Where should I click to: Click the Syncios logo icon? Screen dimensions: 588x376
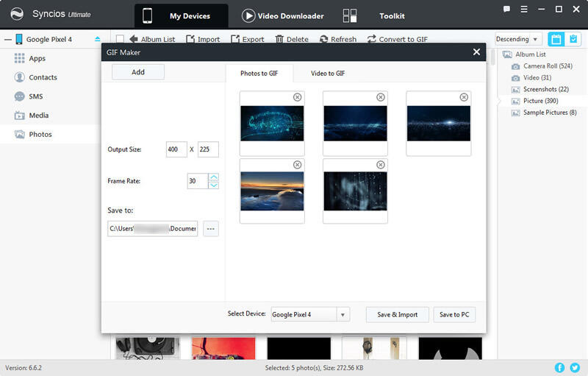pos(17,14)
